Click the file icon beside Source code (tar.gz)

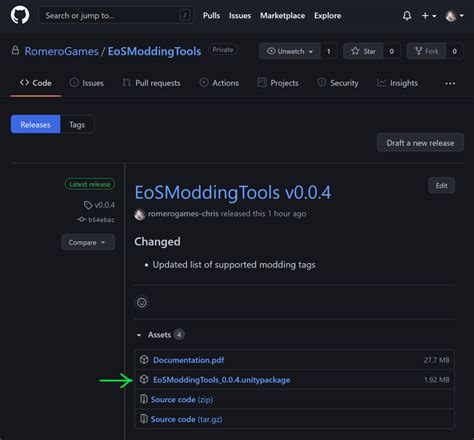point(144,419)
